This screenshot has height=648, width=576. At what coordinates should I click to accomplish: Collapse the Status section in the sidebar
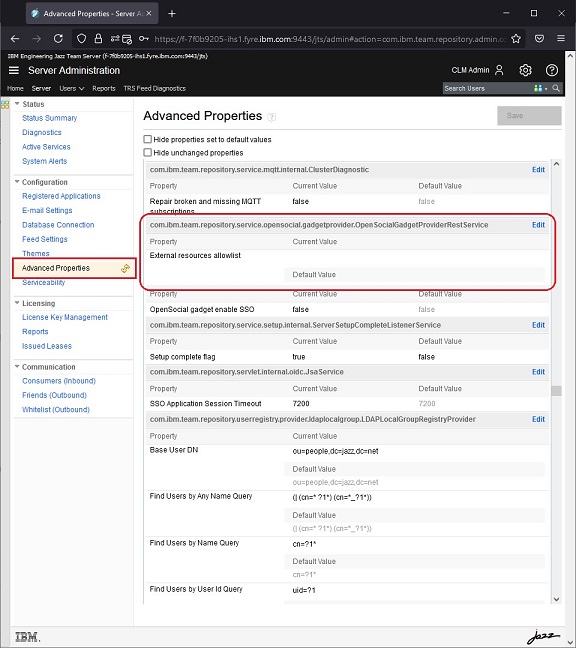17,104
